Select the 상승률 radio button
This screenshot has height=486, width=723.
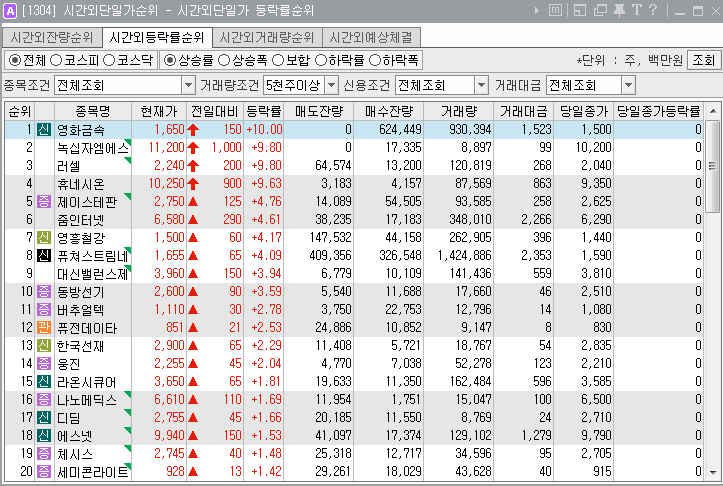(170, 60)
